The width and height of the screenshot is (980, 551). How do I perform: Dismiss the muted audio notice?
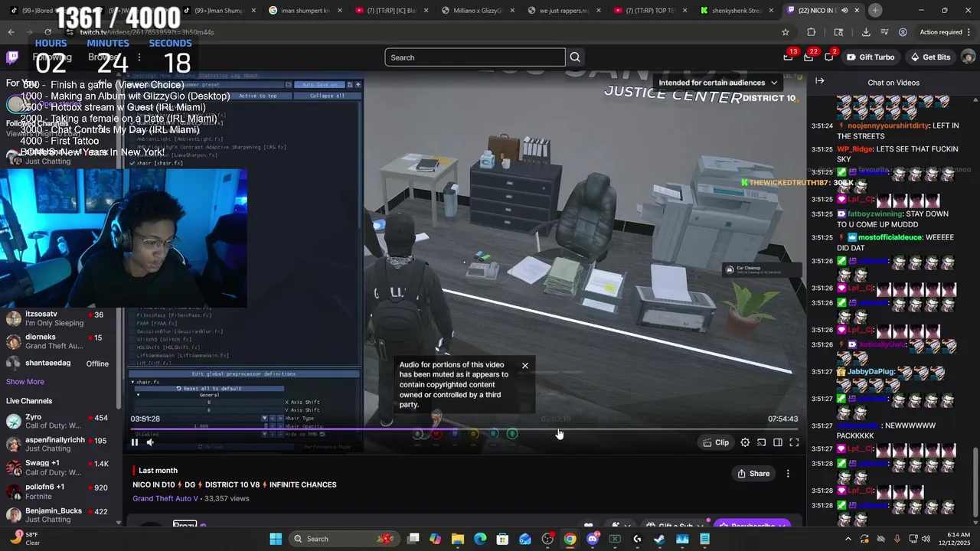525,365
